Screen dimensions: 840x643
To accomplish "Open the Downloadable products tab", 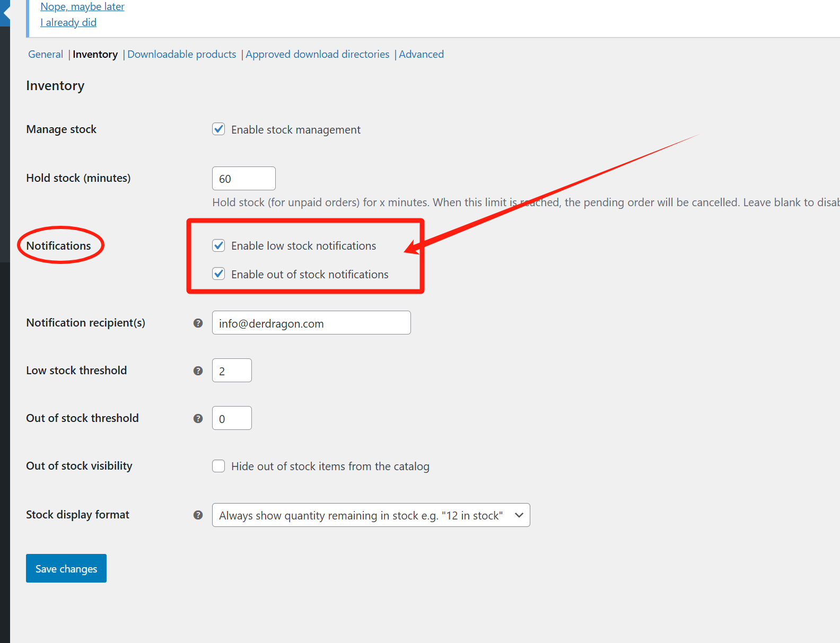I will (181, 54).
